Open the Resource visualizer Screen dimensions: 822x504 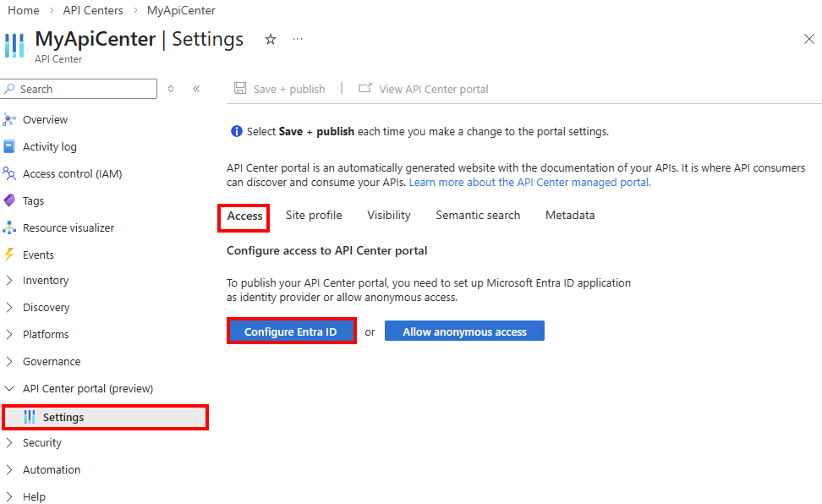click(x=68, y=227)
